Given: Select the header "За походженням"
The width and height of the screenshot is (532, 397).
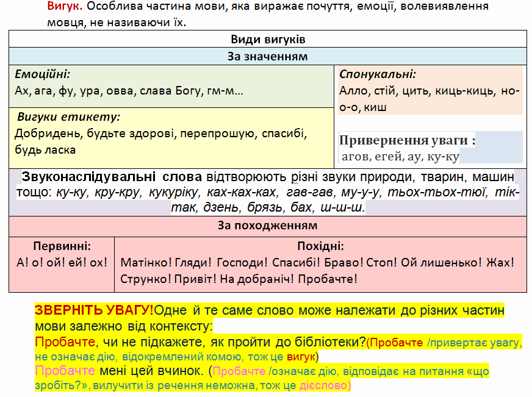Looking at the screenshot, I should [268, 226].
